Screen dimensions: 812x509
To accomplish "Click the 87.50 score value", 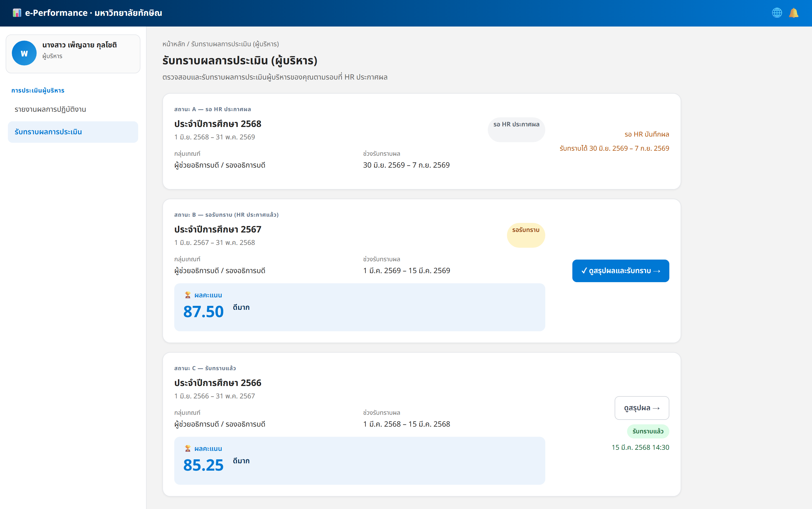I will tap(204, 312).
